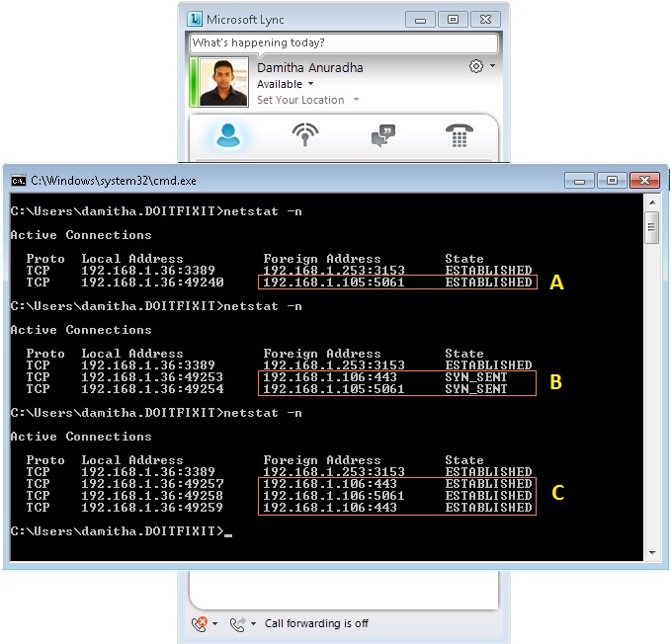Maximize the Microsoft Lync window
This screenshot has width=670, height=644.
[453, 20]
